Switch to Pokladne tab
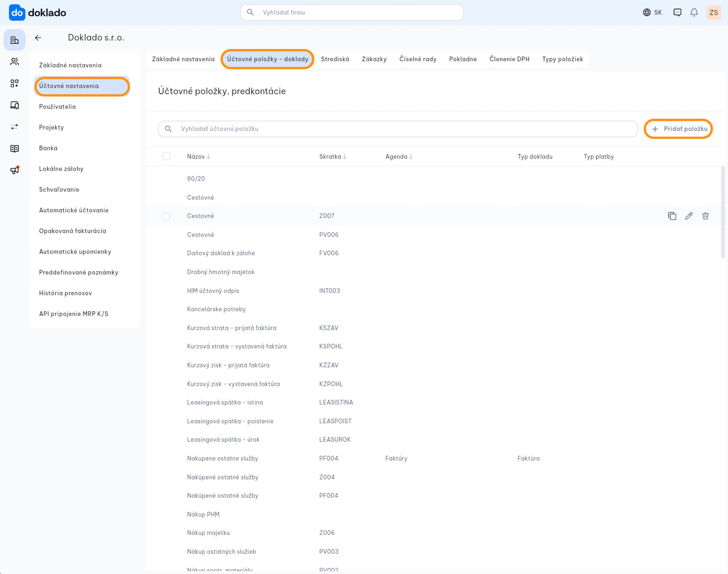The image size is (728, 574). pyautogui.click(x=463, y=59)
